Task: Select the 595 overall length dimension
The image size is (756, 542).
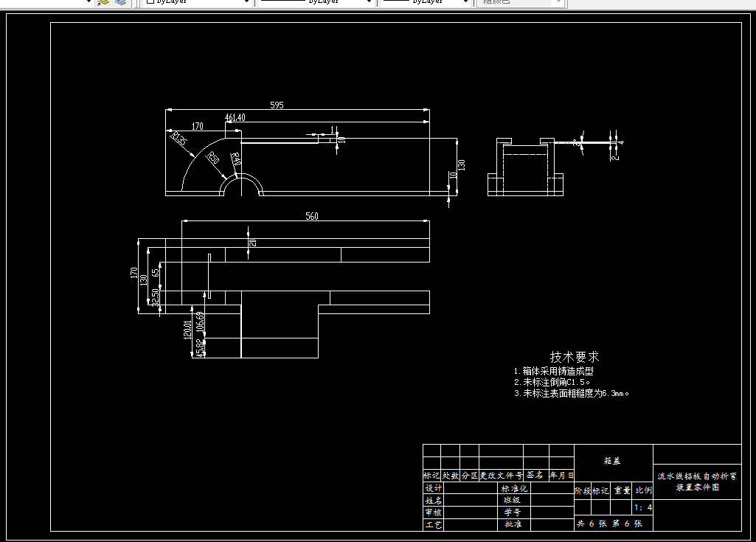Action: coord(277,105)
